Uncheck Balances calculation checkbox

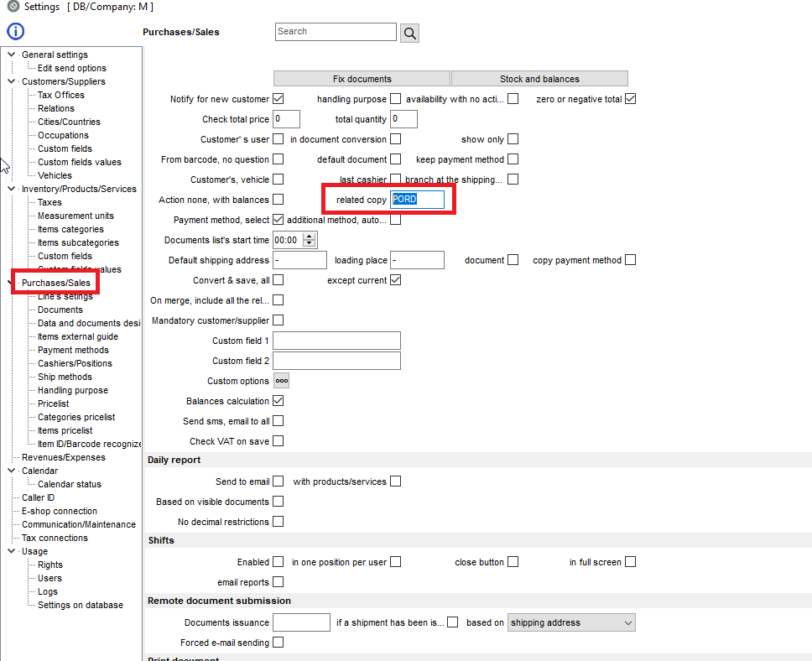tap(278, 401)
